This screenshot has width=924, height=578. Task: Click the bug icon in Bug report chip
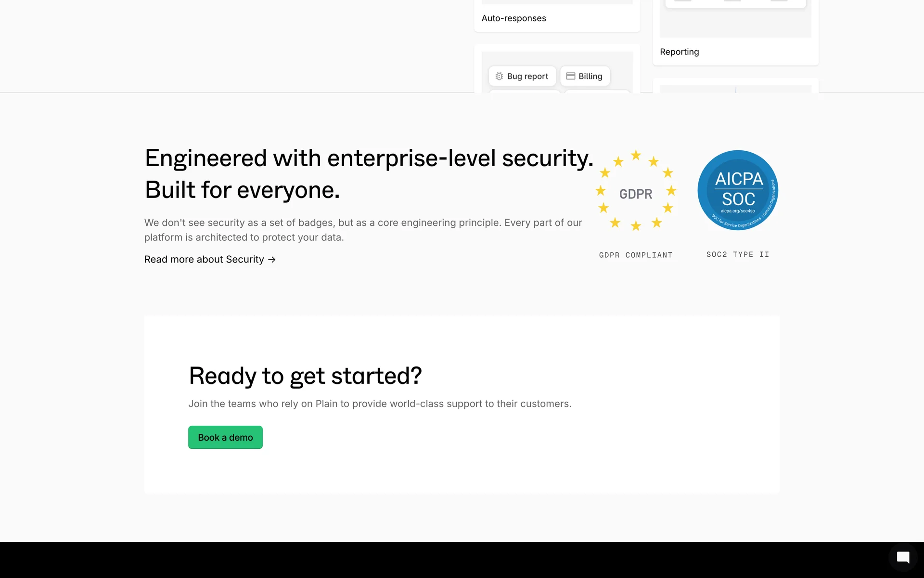pos(499,76)
